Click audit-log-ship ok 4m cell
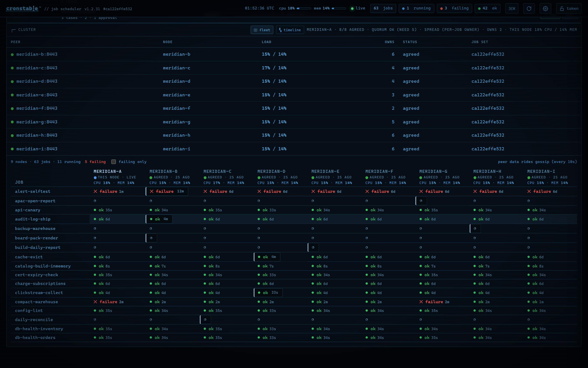Viewport: 588px width, 368px height. 159,219
